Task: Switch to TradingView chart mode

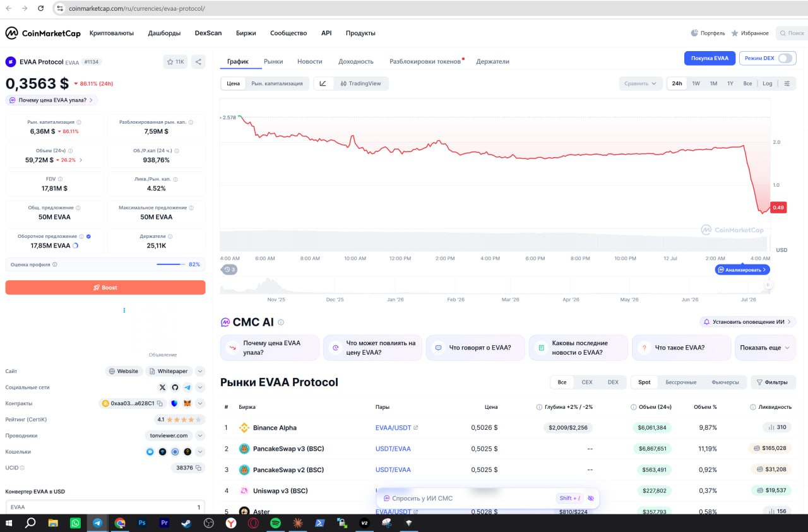Action: pos(360,83)
